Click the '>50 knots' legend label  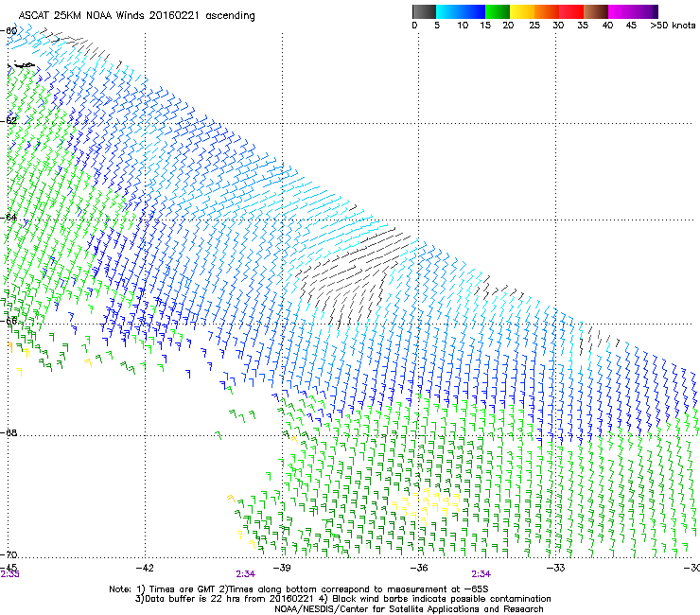(673, 26)
